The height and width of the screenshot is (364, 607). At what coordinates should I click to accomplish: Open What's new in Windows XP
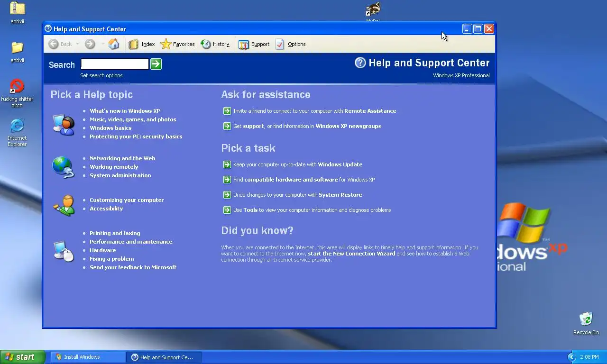[125, 111]
